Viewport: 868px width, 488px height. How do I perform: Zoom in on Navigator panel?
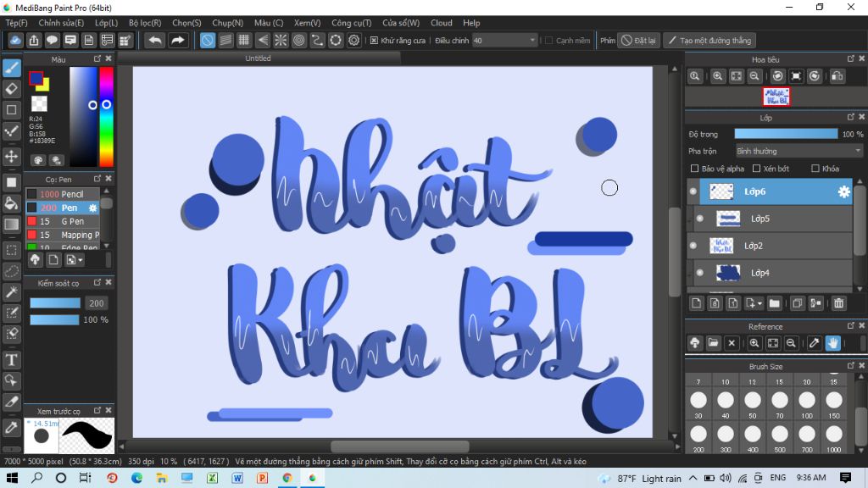(x=717, y=76)
